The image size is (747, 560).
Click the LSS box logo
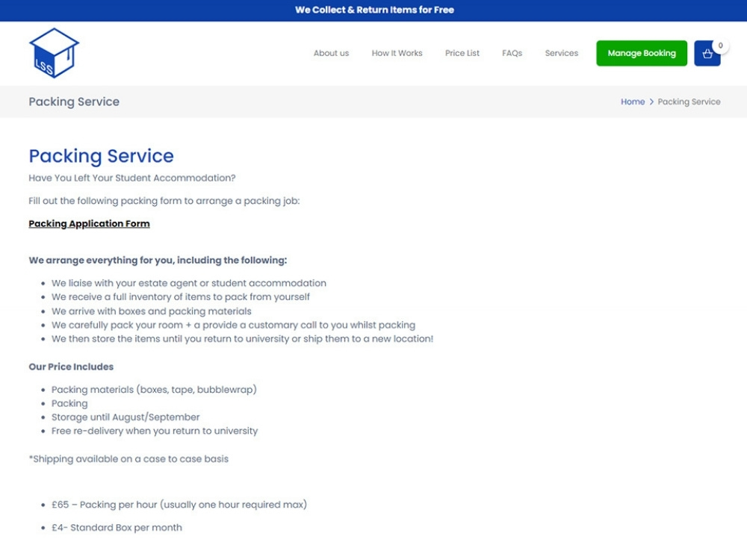[54, 53]
